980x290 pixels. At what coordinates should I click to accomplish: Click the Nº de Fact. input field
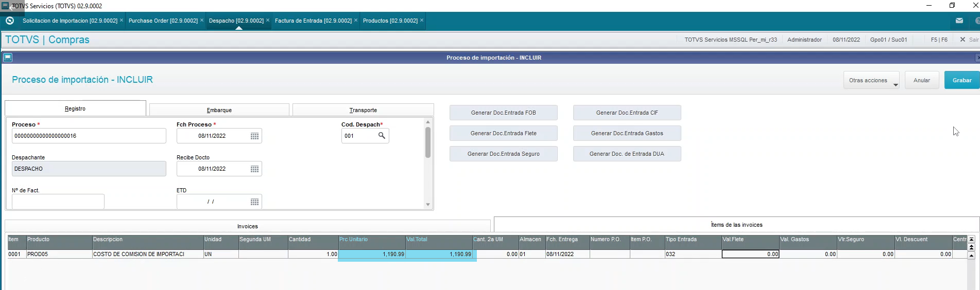click(x=58, y=202)
